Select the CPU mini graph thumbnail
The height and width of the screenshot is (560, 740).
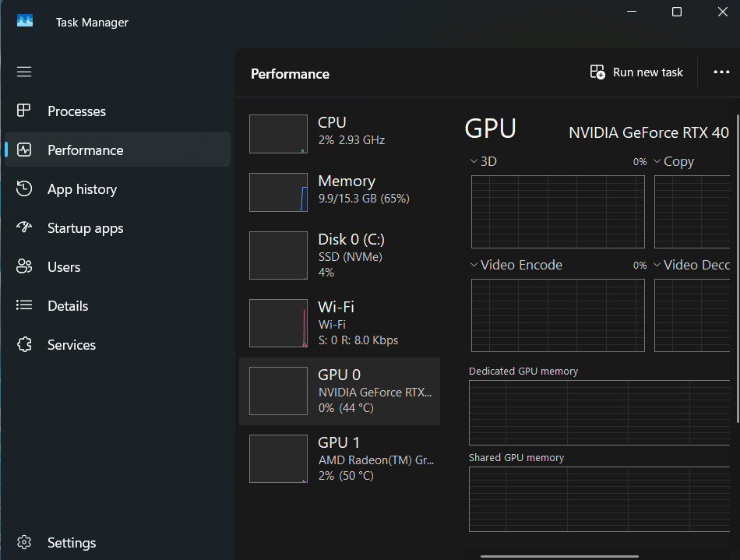pos(278,134)
